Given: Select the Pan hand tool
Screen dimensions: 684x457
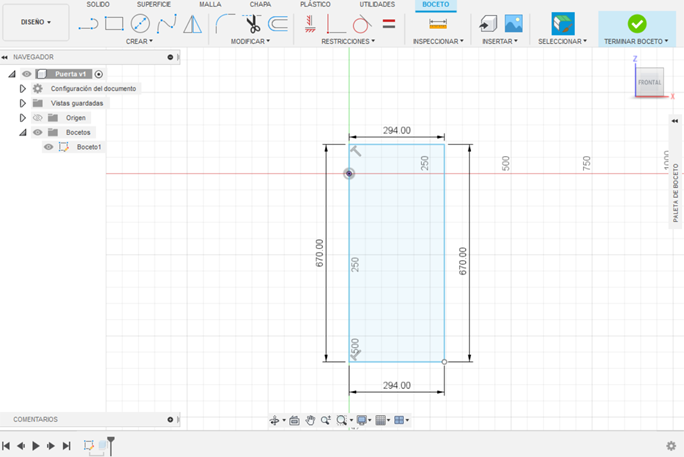Looking at the screenshot, I should coord(310,420).
